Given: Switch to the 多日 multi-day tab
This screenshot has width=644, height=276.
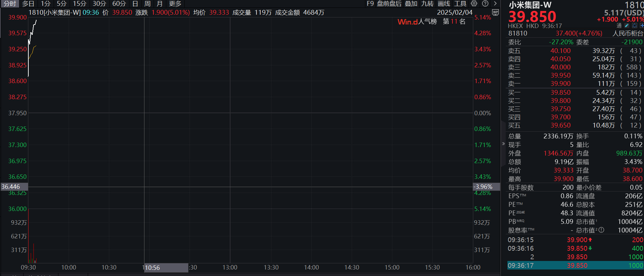Looking at the screenshot, I should click(x=28, y=4).
